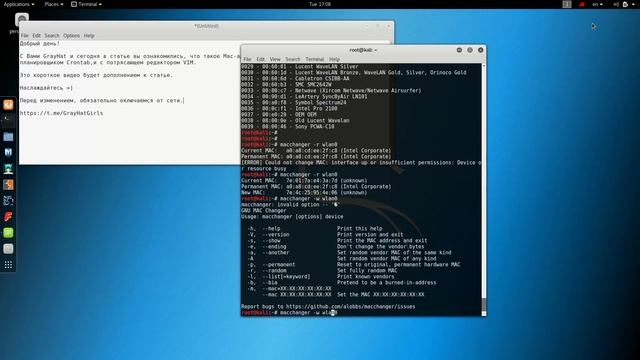This screenshot has height=360, width=640.
Task: Open the green Leafpad dock icon
Action: (x=8, y=233)
